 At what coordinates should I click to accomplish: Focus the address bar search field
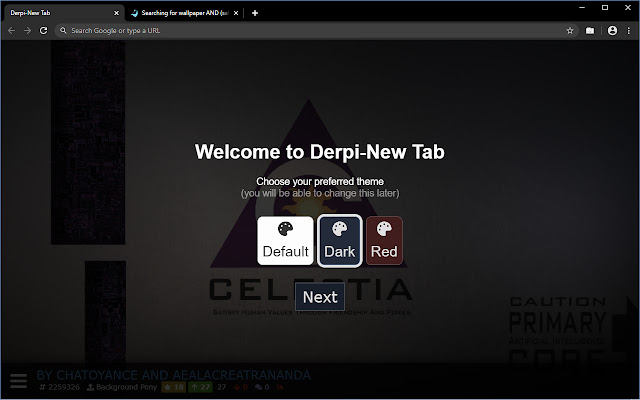(x=316, y=31)
